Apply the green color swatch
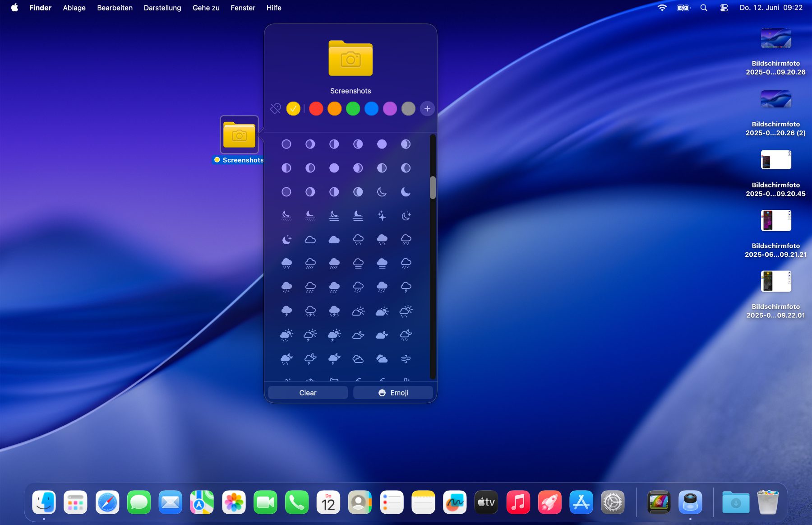The width and height of the screenshot is (812, 525). tap(353, 109)
